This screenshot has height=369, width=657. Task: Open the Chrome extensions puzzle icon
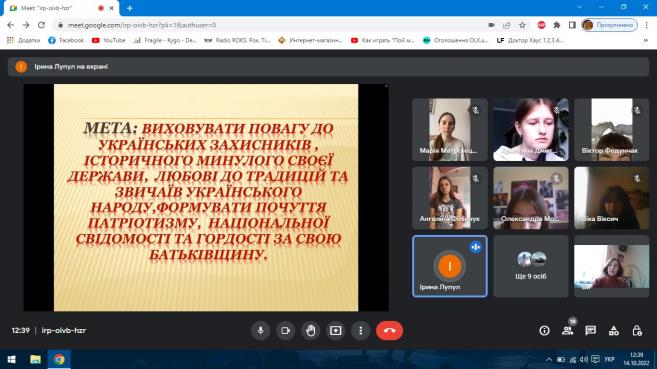[557, 25]
